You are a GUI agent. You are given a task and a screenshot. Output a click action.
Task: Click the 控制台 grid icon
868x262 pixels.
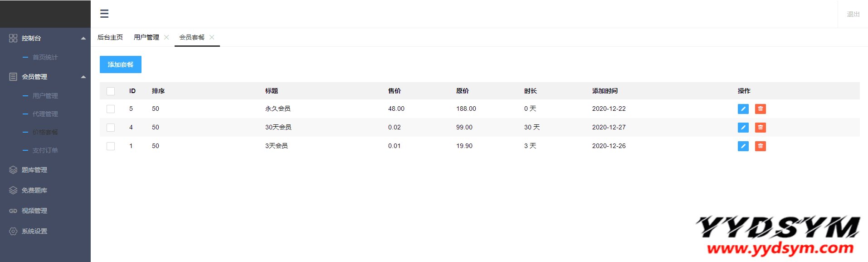tap(13, 38)
